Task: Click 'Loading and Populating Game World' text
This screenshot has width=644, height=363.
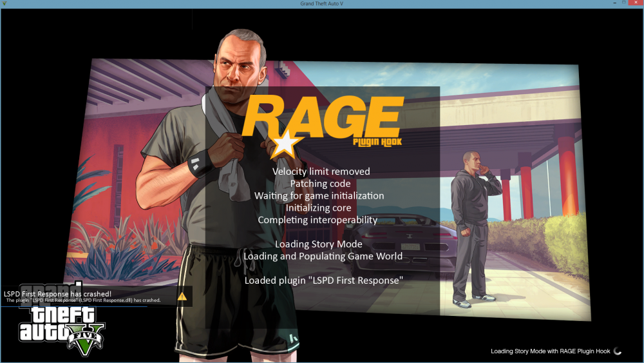Action: 323,256
